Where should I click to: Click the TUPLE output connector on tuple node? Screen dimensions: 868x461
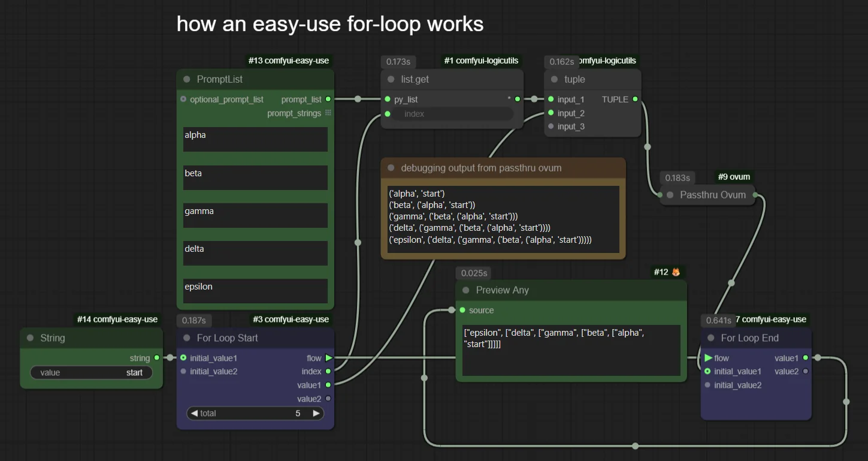pyautogui.click(x=635, y=100)
